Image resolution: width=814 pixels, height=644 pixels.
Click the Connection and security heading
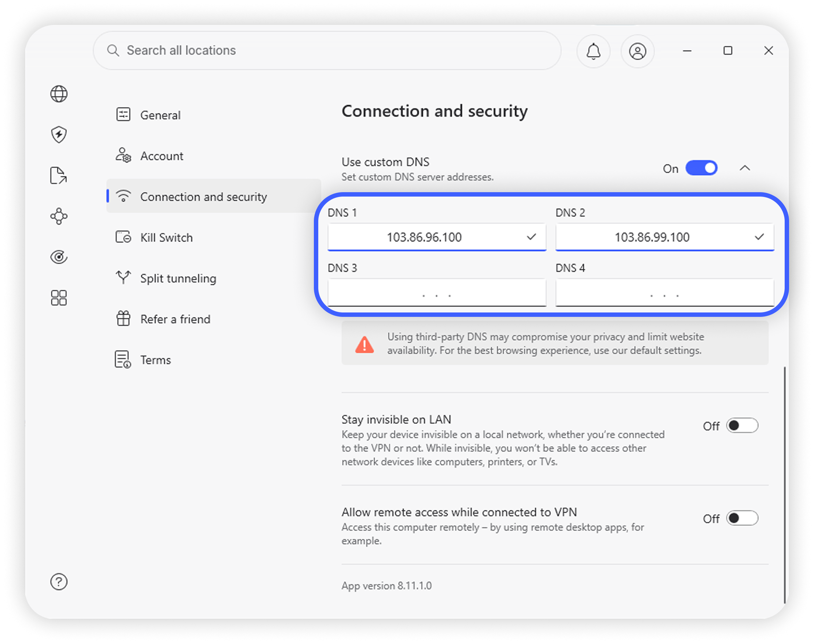[x=434, y=111]
